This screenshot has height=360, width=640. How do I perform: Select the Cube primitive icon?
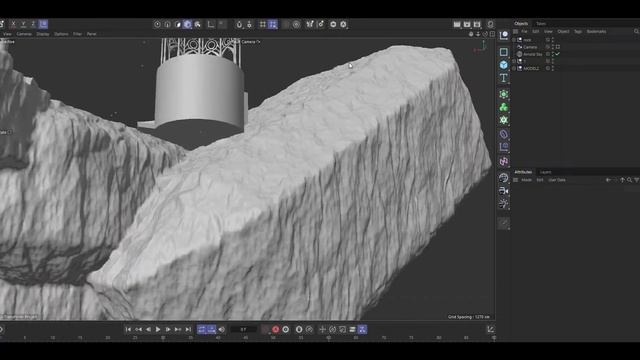(504, 65)
